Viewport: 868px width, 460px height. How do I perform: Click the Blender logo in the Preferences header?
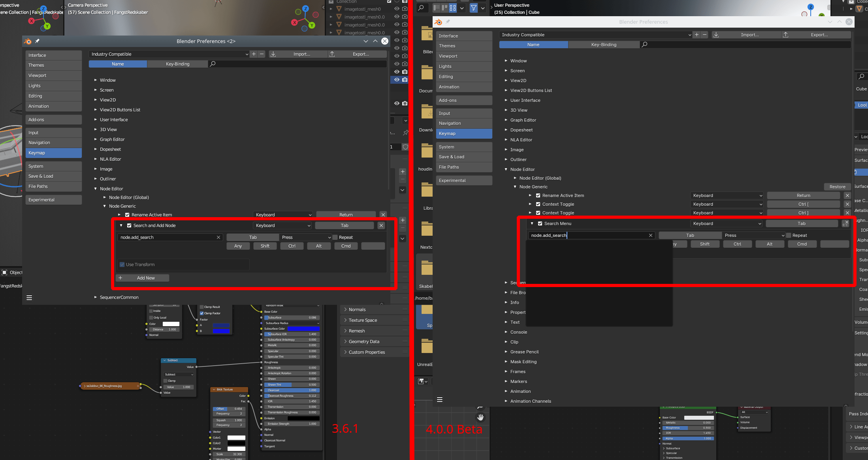click(28, 41)
